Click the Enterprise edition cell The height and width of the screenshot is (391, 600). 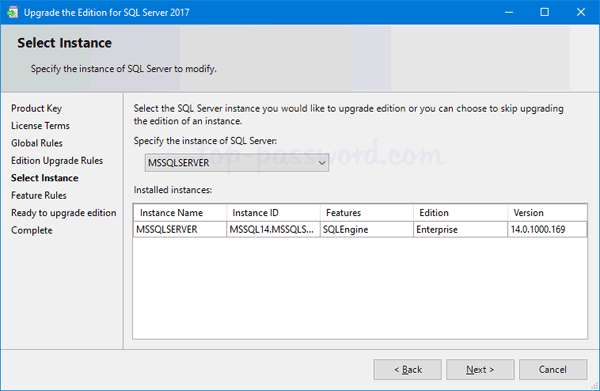pos(460,229)
